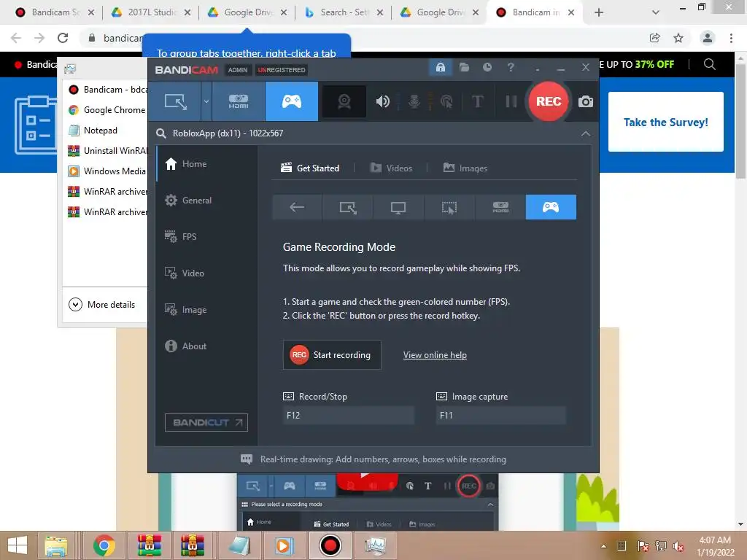Click the muted volume tray icon
This screenshot has width=747, height=560.
point(678,546)
